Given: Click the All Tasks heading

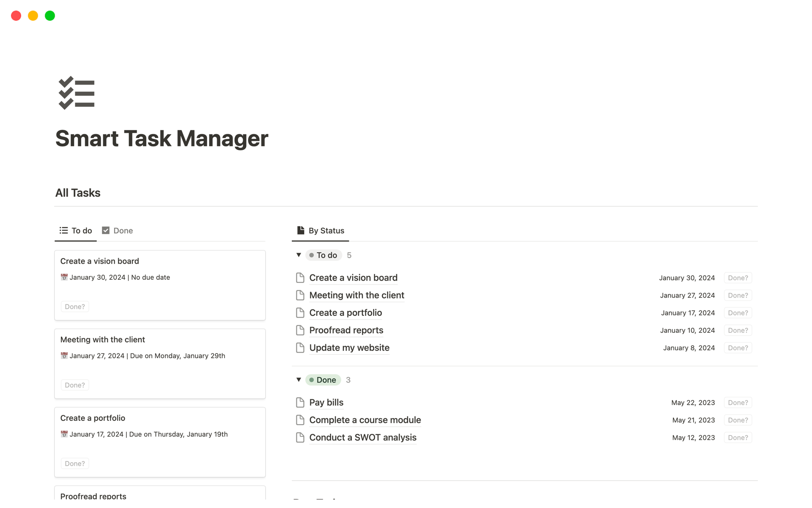Looking at the screenshot, I should click(77, 193).
